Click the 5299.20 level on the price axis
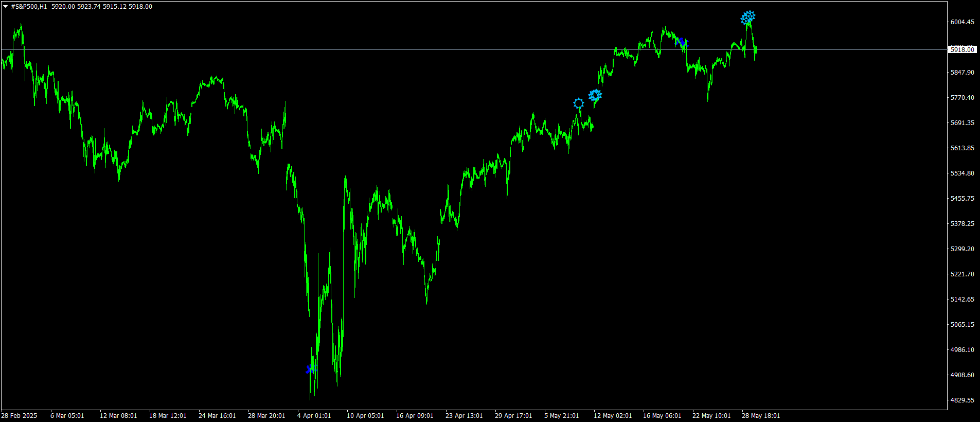980x422 pixels. (962, 249)
